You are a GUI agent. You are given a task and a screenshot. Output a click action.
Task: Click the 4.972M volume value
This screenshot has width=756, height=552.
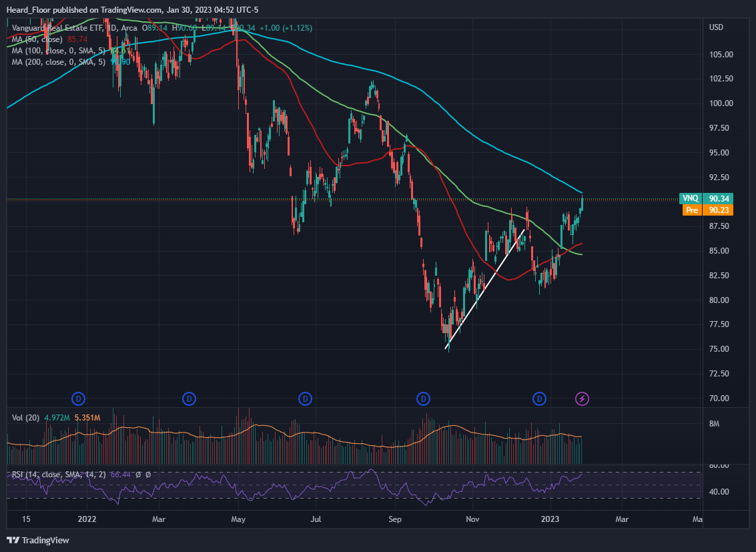click(x=57, y=417)
